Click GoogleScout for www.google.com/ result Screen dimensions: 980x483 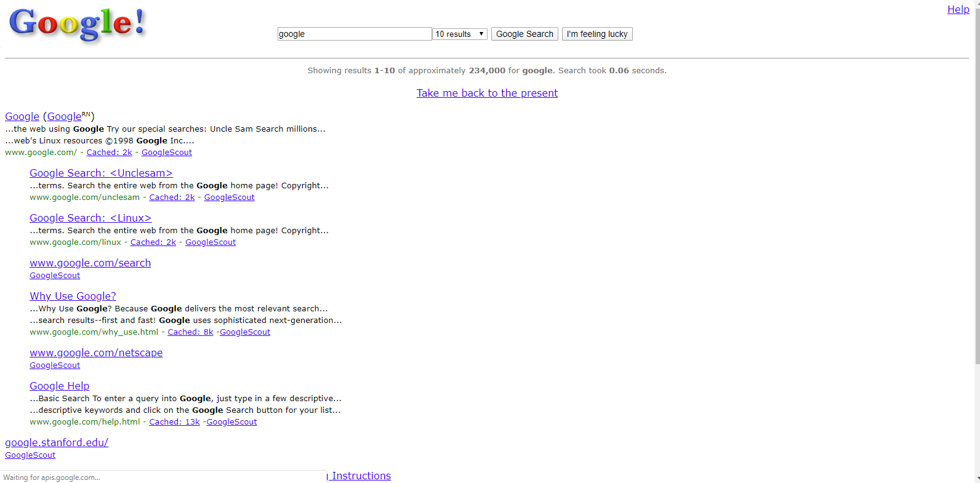[x=167, y=153]
